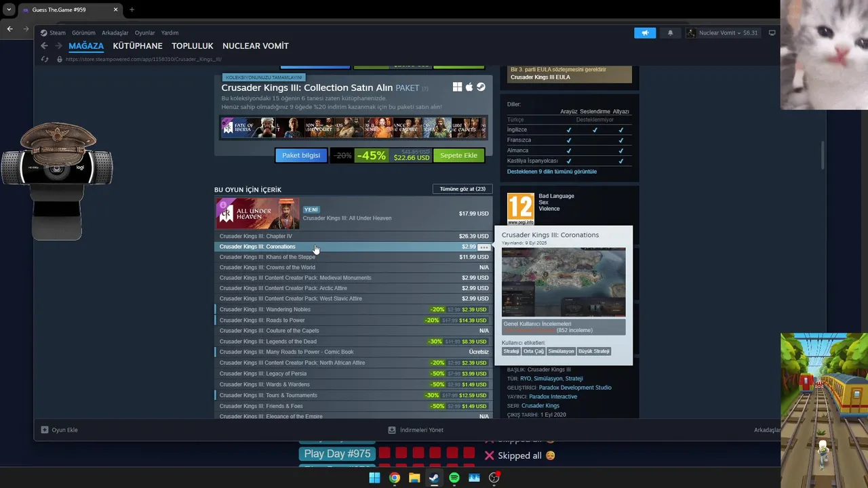
Task: Click the Steam back navigation arrow
Action: 44,46
